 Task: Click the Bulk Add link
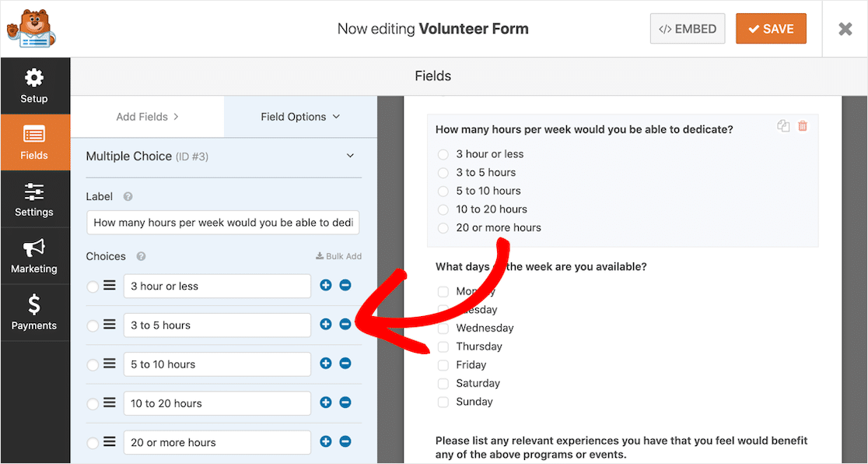339,256
